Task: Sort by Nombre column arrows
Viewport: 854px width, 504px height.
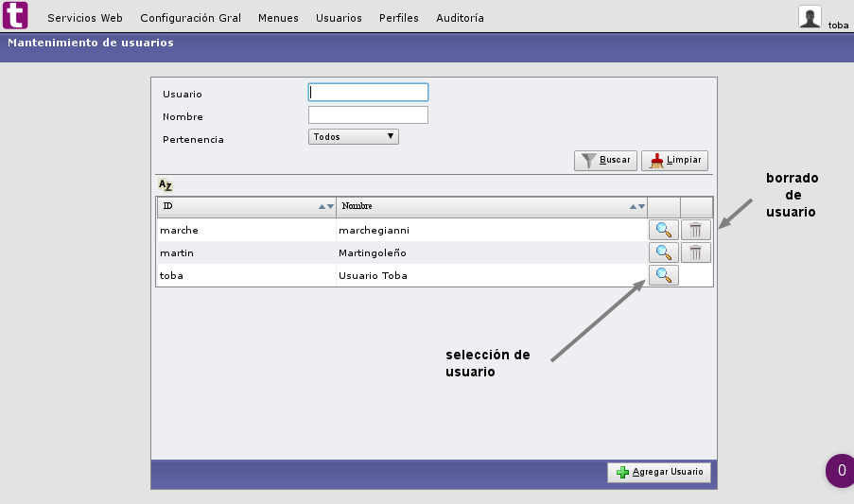Action: [x=637, y=206]
